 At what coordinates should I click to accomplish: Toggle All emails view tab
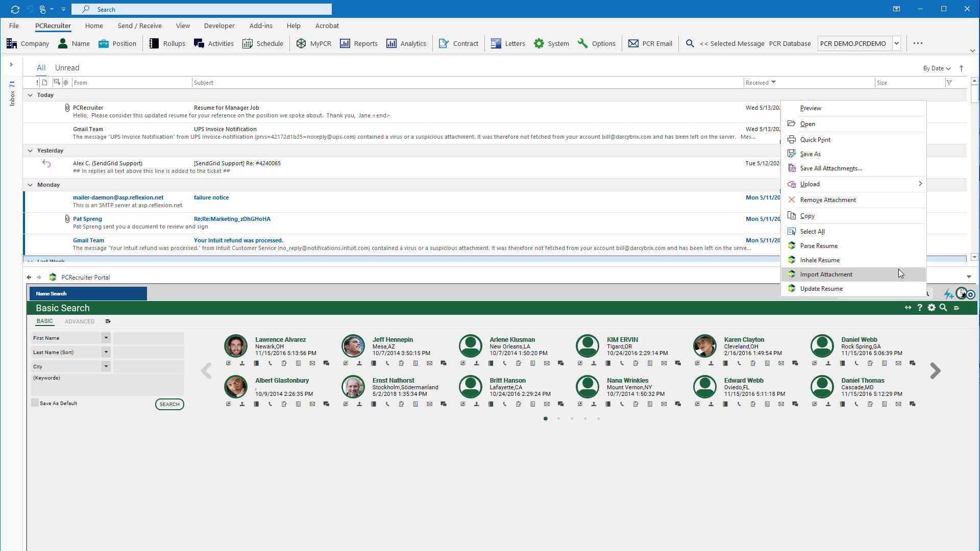click(x=40, y=68)
